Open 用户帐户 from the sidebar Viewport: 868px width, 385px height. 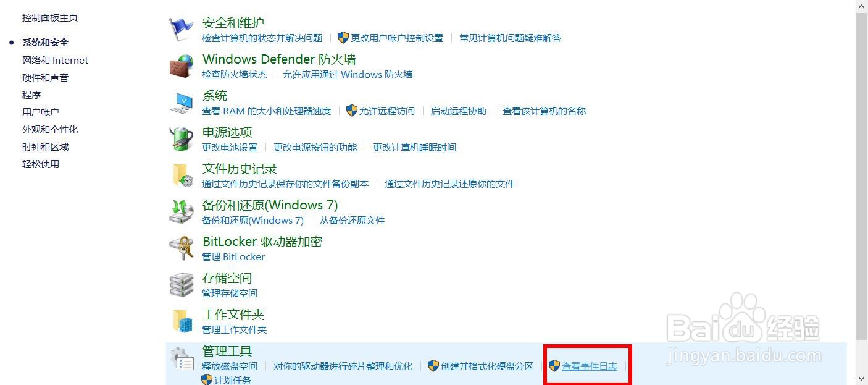(x=41, y=112)
